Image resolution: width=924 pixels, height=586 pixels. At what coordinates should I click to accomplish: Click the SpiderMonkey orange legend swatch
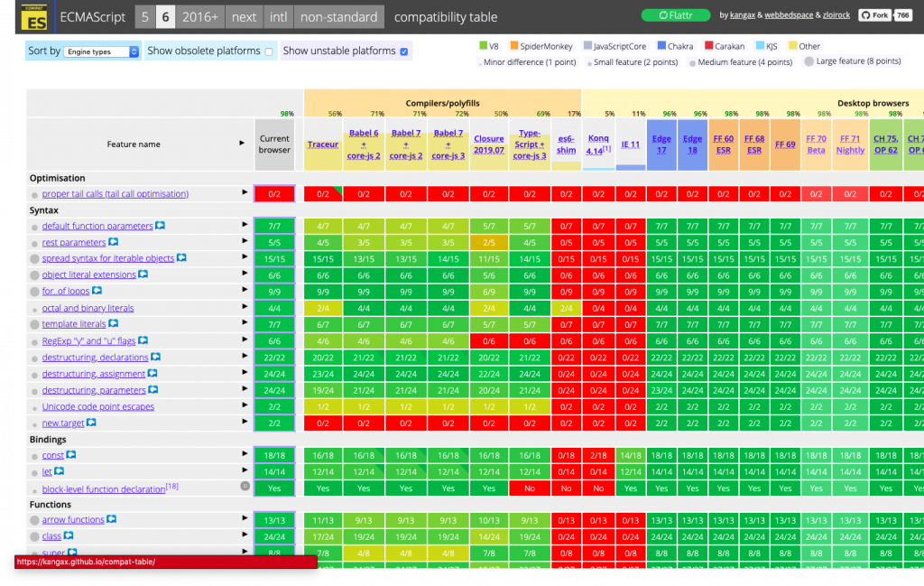[x=514, y=45]
